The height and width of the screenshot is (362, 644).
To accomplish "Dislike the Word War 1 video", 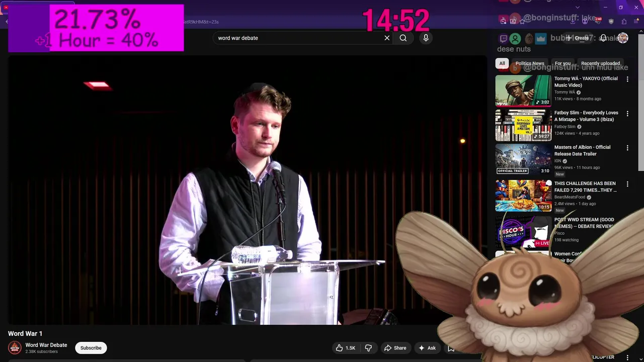I will tap(368, 348).
